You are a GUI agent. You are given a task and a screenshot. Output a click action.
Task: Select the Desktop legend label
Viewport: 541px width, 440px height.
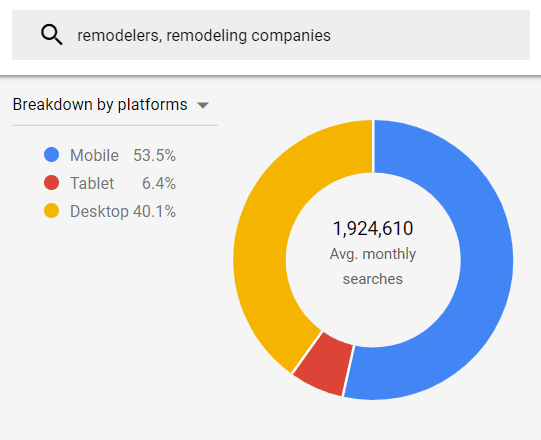coord(99,211)
